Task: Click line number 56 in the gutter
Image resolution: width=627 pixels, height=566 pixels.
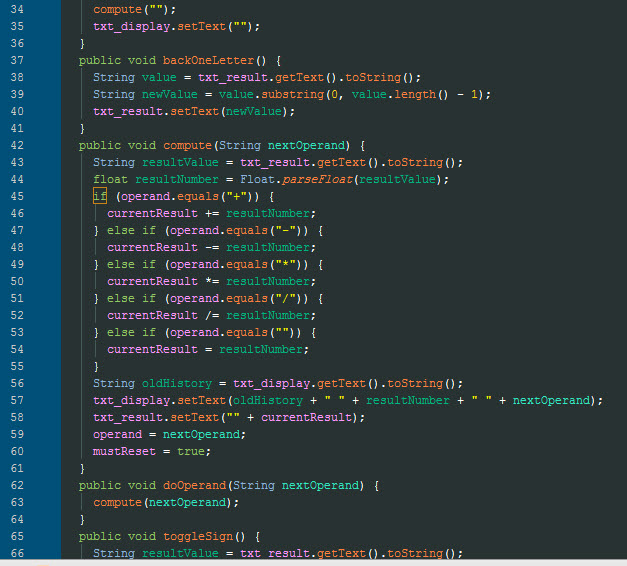Action: click(17, 383)
